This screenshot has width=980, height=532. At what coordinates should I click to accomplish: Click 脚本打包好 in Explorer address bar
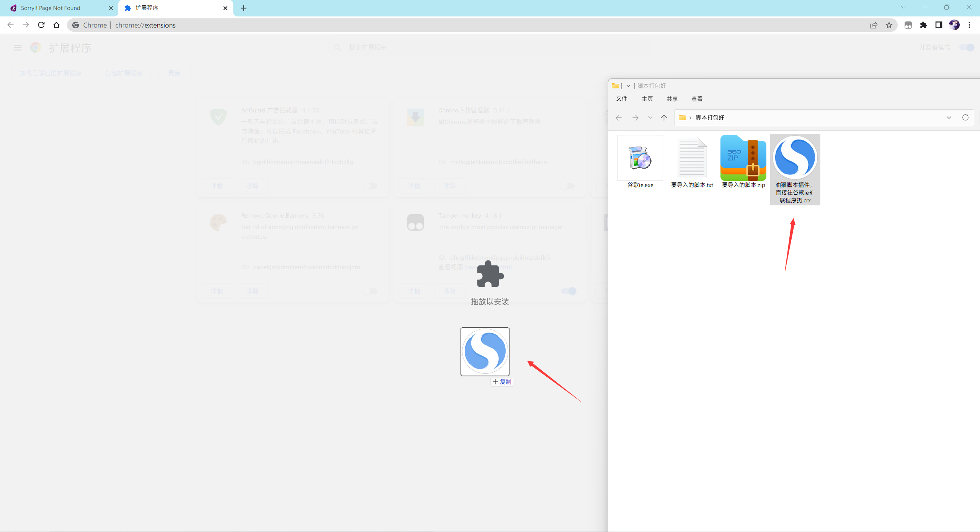click(710, 118)
